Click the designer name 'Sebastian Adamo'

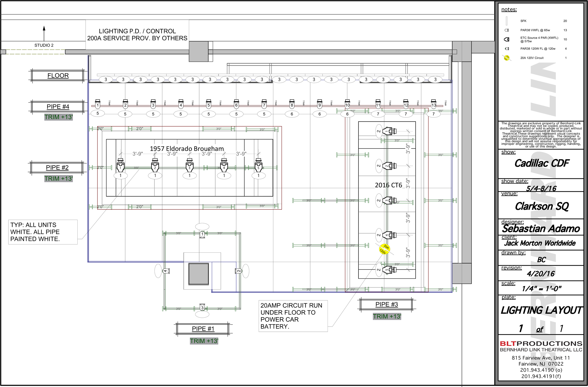pyautogui.click(x=541, y=229)
